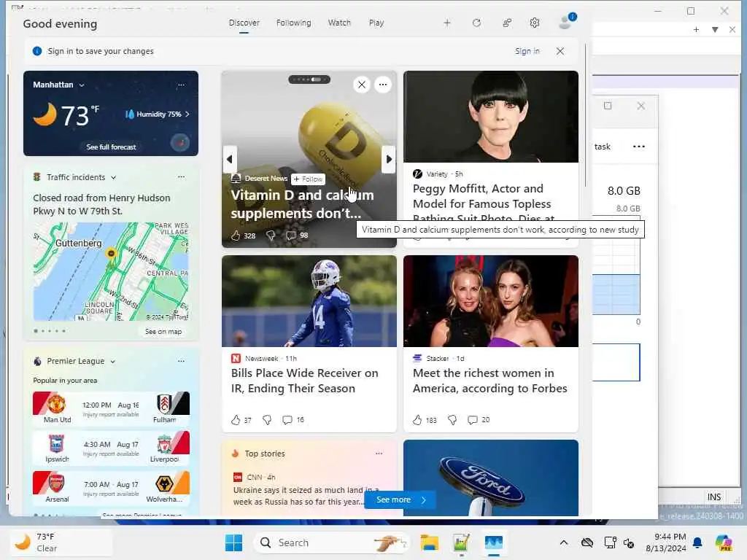This screenshot has width=747, height=560.
Task: Open the Windows Start menu
Action: pos(233,542)
